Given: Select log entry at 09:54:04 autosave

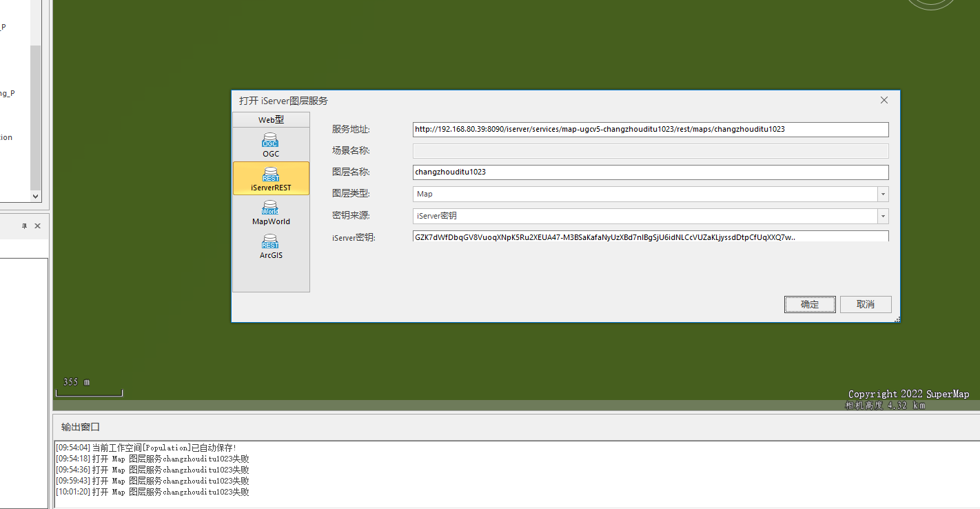Looking at the screenshot, I should pos(146,448).
